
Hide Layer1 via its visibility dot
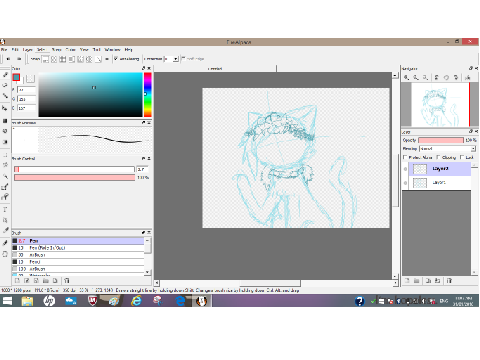[405, 183]
